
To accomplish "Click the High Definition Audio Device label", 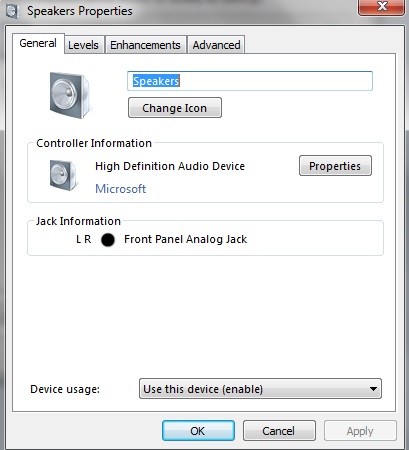I will 170,166.
